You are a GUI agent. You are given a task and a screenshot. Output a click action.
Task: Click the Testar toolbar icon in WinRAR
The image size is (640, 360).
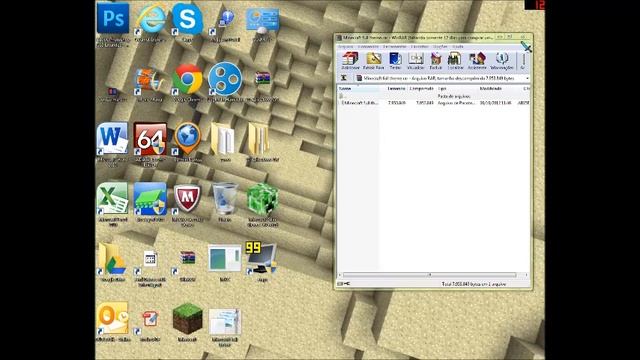[395, 61]
